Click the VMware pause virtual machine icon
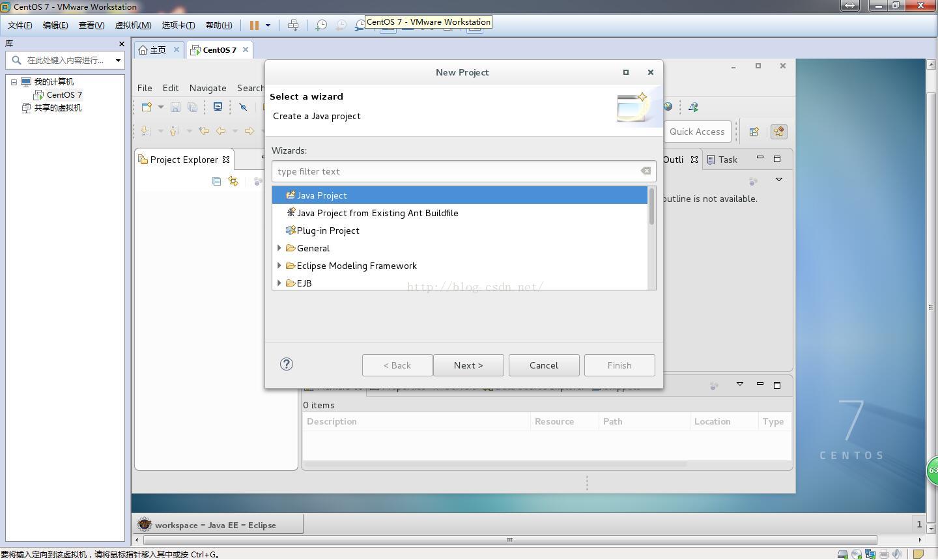 click(254, 25)
